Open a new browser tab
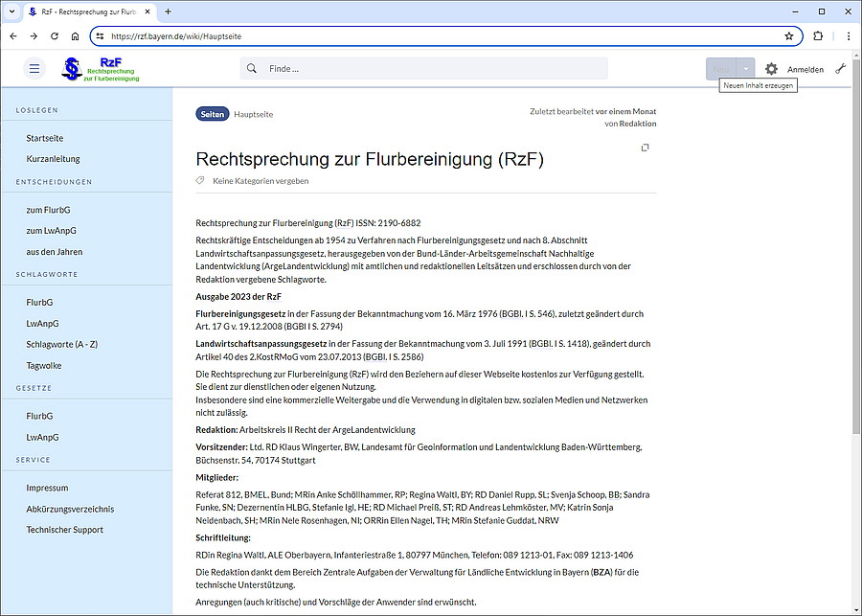The image size is (862, 616). 169,11
